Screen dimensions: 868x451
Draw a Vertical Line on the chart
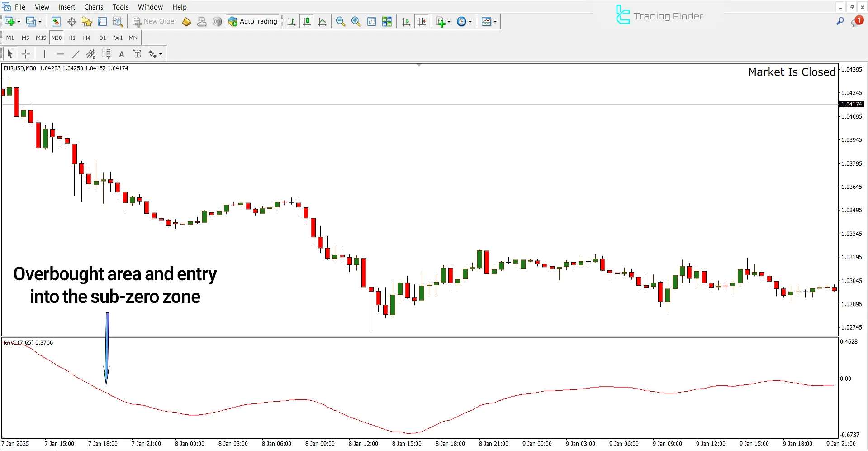(45, 54)
